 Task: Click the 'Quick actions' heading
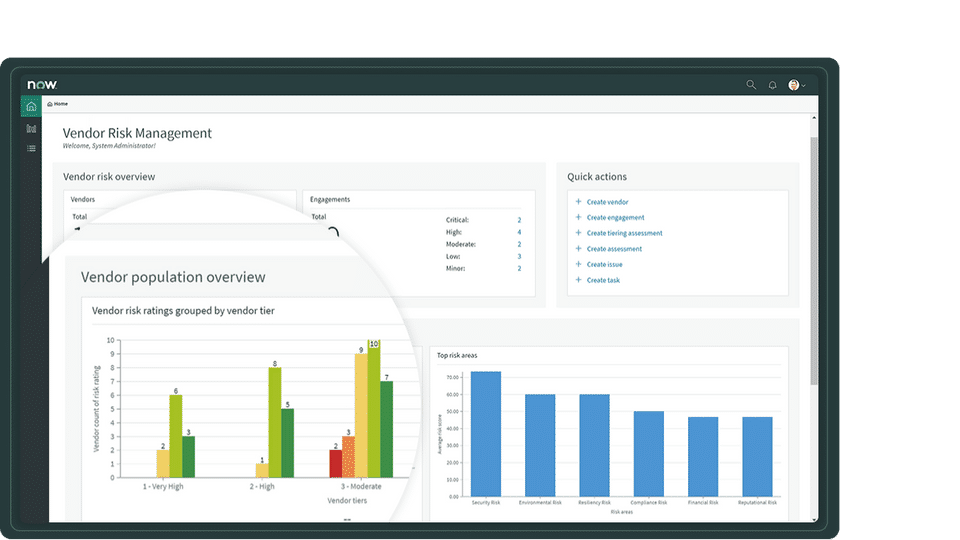click(597, 176)
